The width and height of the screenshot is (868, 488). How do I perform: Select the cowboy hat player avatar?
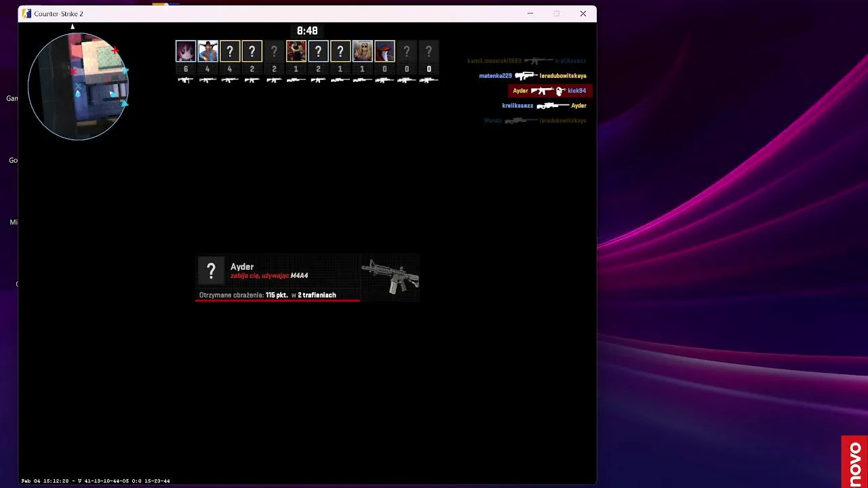208,51
